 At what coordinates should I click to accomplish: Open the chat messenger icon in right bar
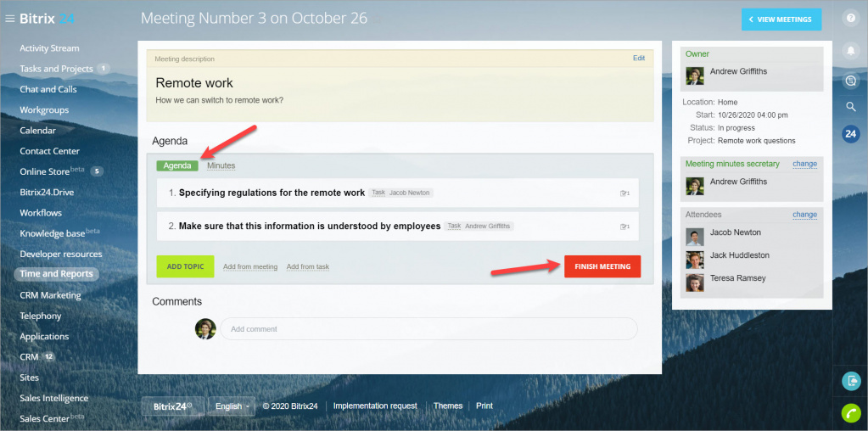tap(851, 81)
